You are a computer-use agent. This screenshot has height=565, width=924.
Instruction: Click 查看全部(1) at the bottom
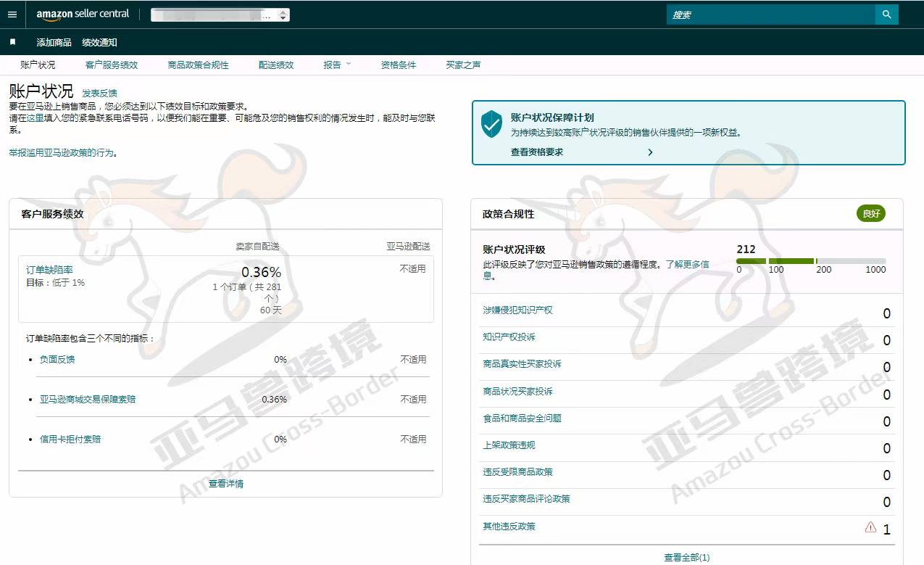[x=687, y=558]
